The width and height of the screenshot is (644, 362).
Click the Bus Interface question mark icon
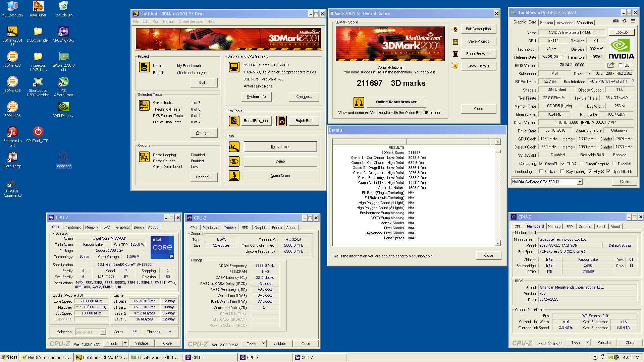coord(633,81)
